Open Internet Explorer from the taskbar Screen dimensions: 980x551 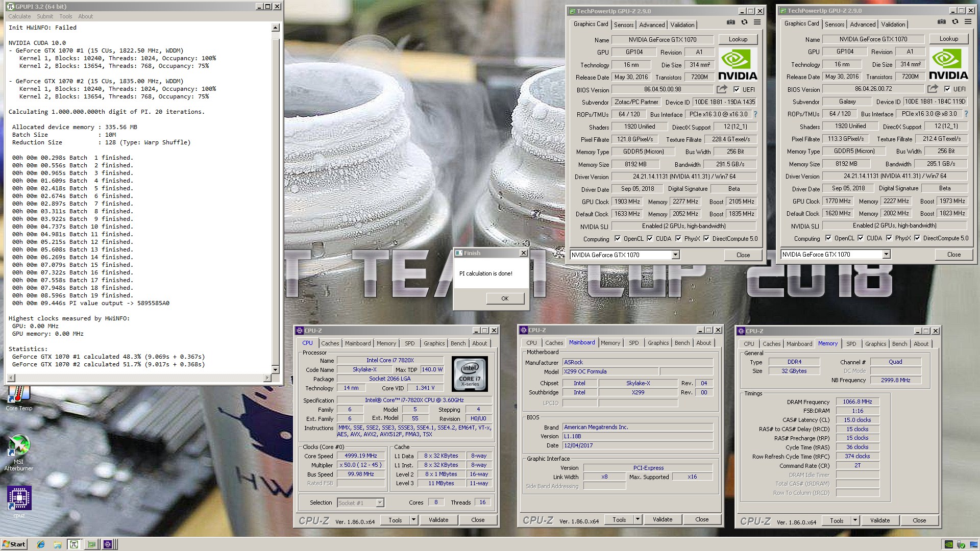click(41, 544)
